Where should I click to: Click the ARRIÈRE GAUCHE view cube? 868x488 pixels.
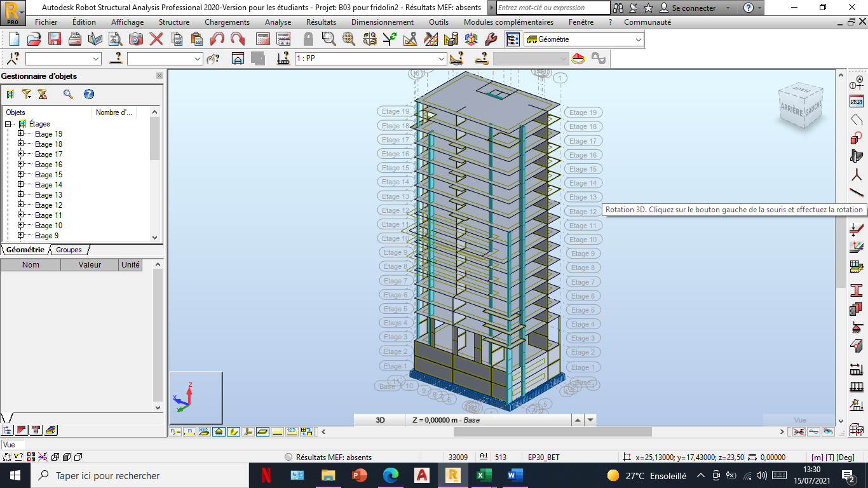point(801,106)
